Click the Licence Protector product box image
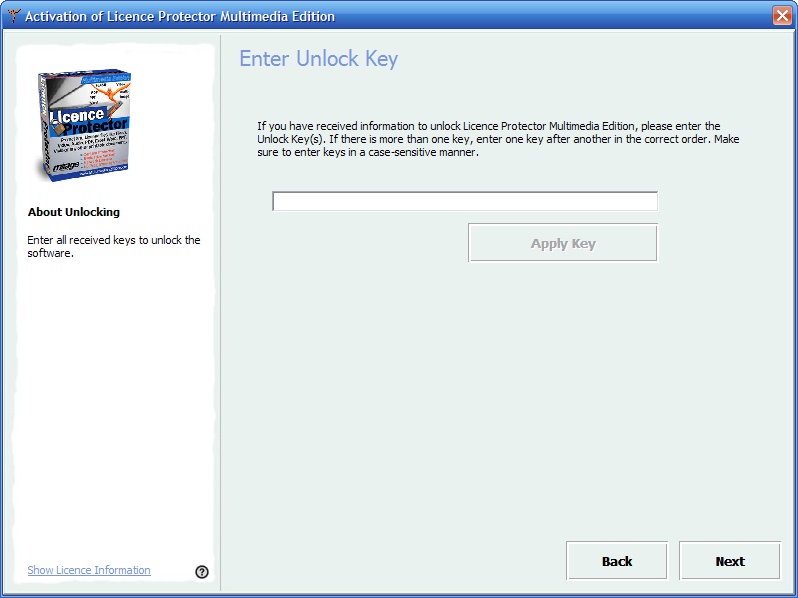Image resolution: width=798 pixels, height=598 pixels. click(85, 125)
